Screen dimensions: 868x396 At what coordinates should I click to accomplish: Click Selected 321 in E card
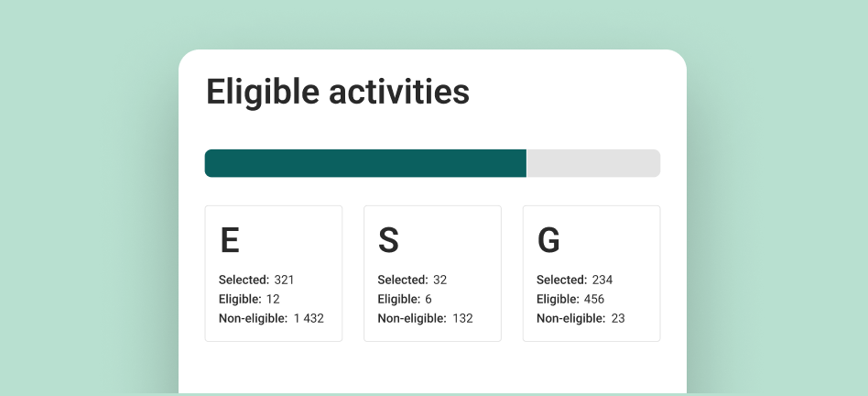point(256,280)
